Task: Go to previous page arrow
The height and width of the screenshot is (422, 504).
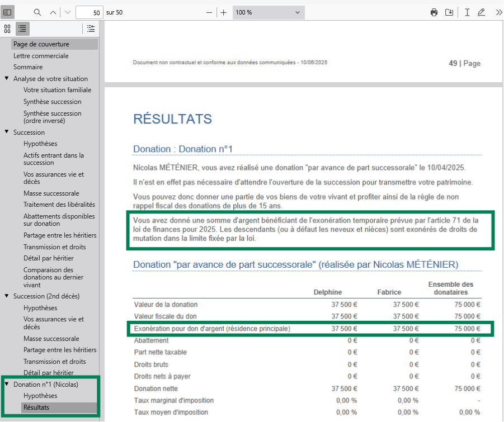Action: click(53, 12)
